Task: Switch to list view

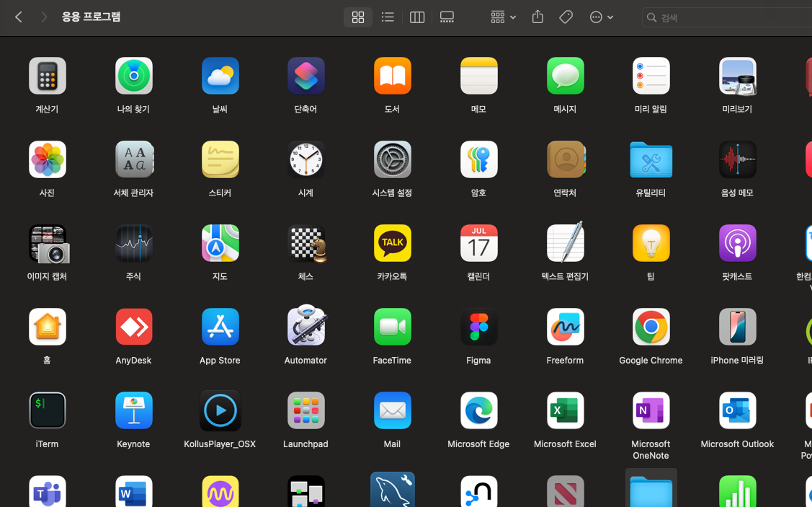Action: click(x=388, y=17)
